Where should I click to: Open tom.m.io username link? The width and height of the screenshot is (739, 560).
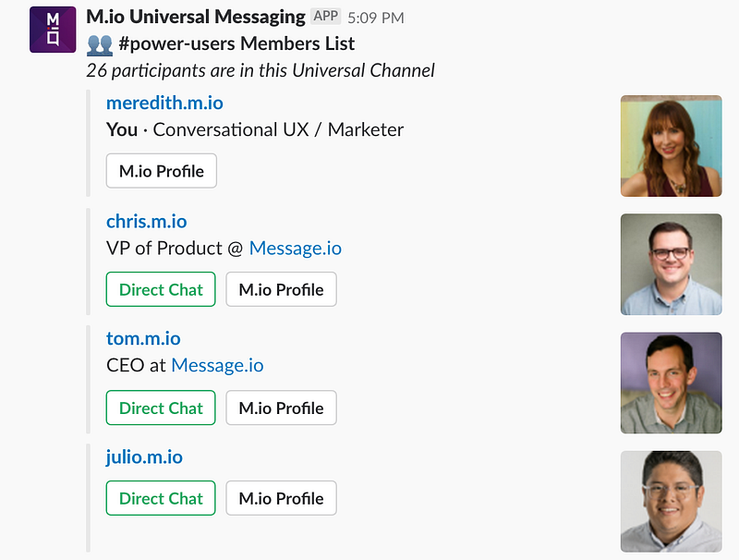pos(143,339)
